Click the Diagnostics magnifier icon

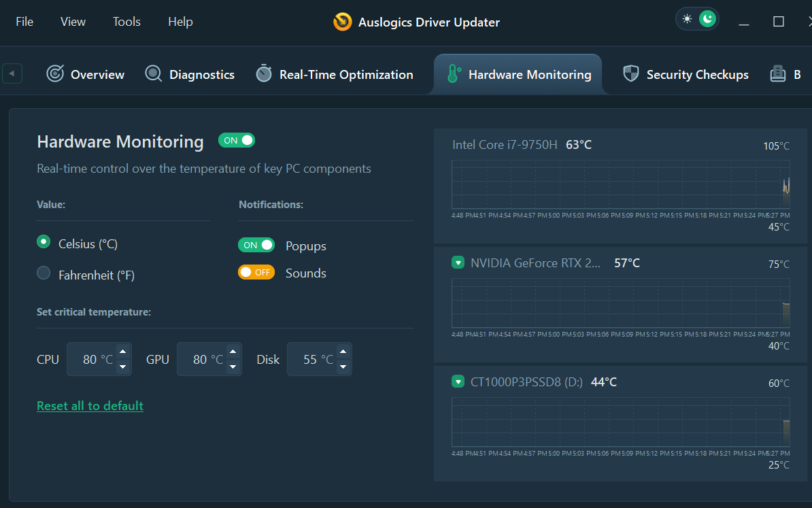click(x=154, y=74)
